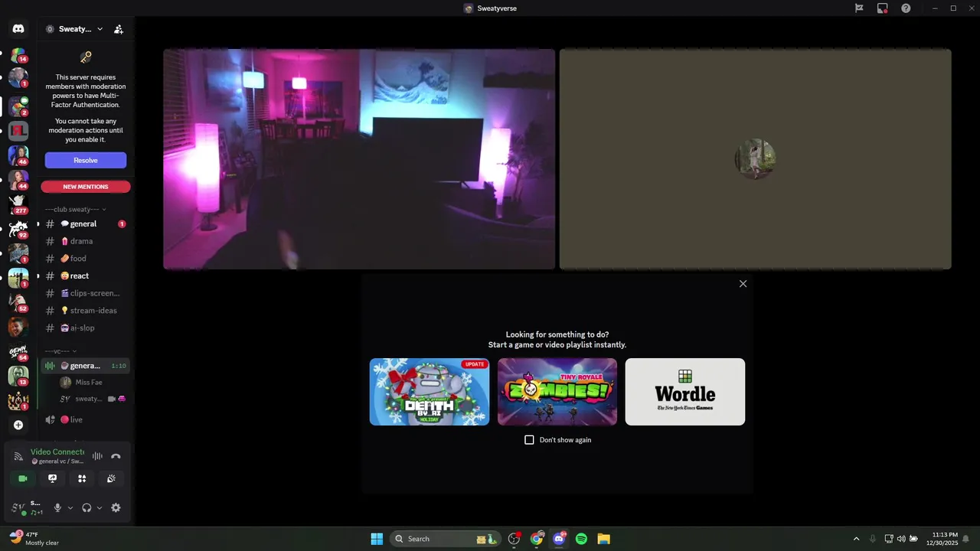Toggle noise suppression waveform icon
This screenshot has width=980, height=551.
click(x=97, y=456)
